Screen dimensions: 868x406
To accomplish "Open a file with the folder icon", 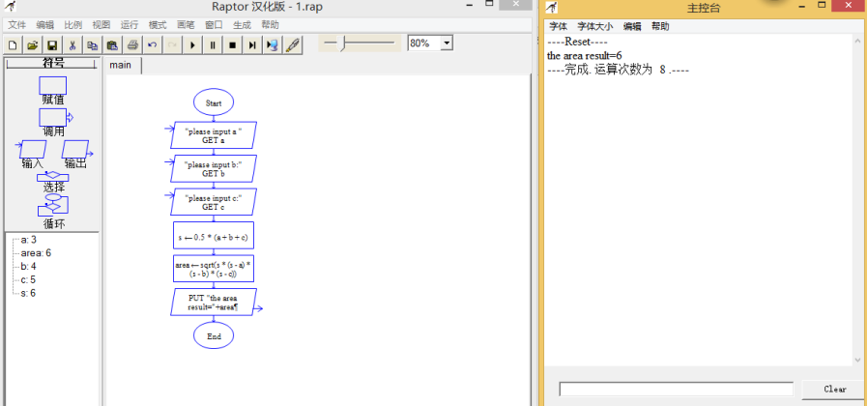I will (33, 44).
